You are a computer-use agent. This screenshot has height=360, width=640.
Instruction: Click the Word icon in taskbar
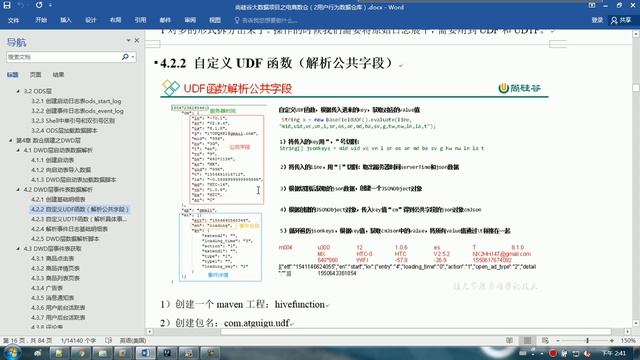pyautogui.click(x=145, y=353)
